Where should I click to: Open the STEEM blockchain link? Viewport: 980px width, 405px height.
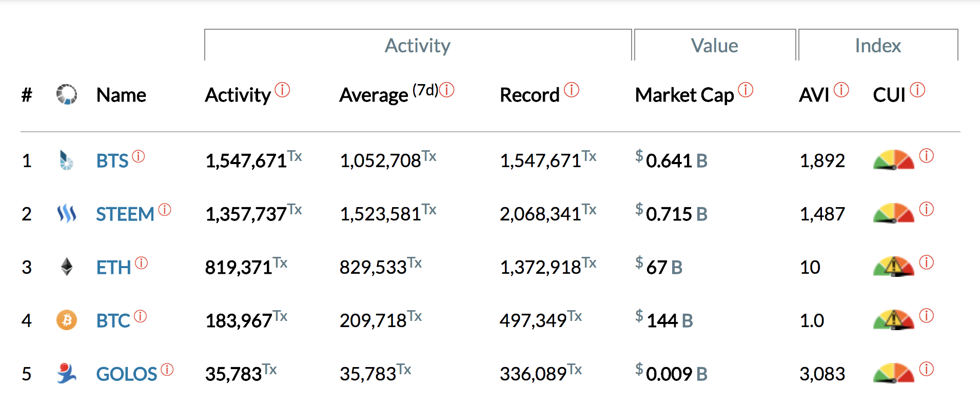tap(125, 214)
